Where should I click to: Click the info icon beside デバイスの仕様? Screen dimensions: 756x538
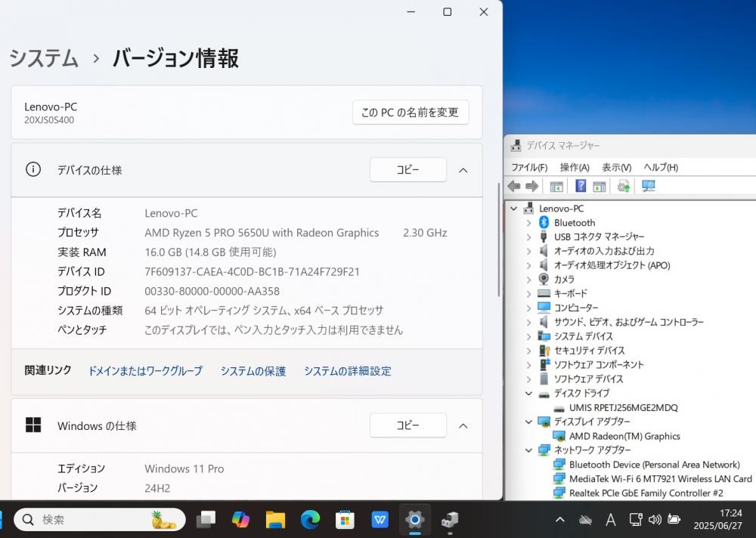click(x=33, y=169)
